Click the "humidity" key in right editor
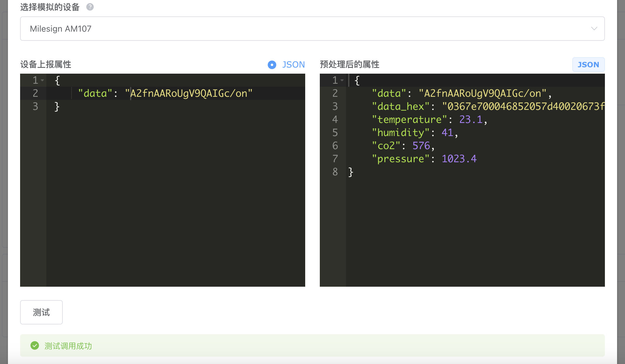The height and width of the screenshot is (364, 625). pos(401,132)
